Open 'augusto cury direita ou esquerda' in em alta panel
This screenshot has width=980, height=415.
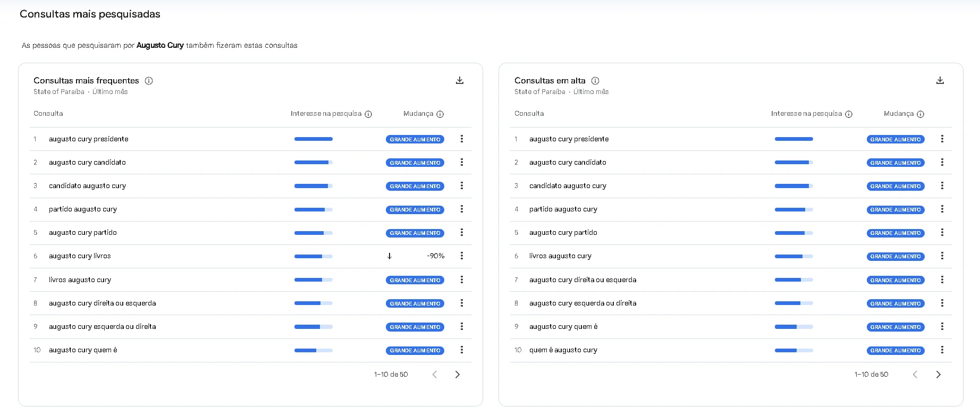(x=582, y=280)
